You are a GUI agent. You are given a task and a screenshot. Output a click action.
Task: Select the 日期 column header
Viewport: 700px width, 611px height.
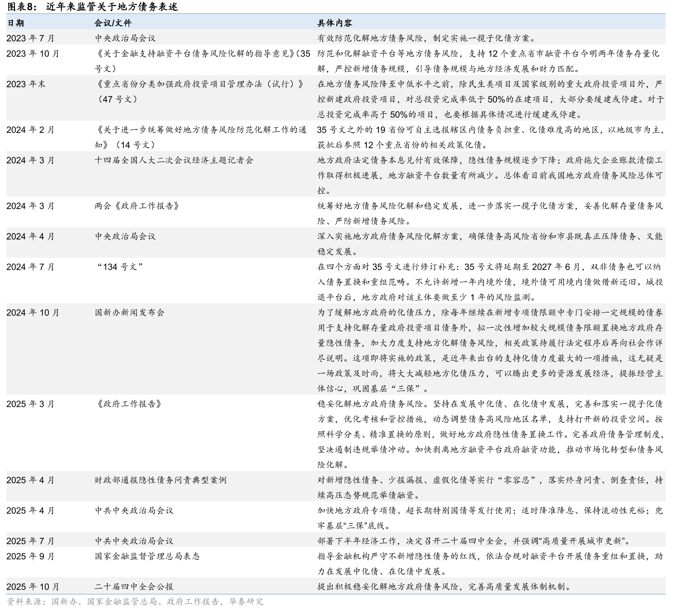16,23
